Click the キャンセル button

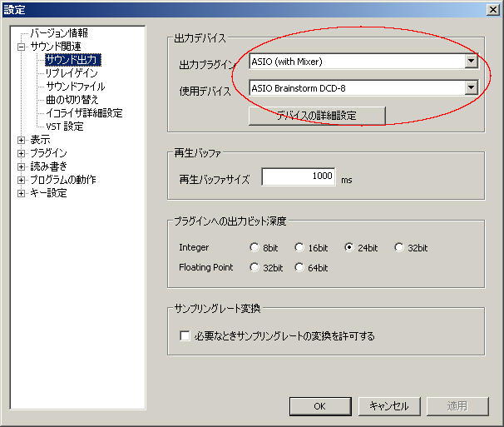[x=389, y=406]
